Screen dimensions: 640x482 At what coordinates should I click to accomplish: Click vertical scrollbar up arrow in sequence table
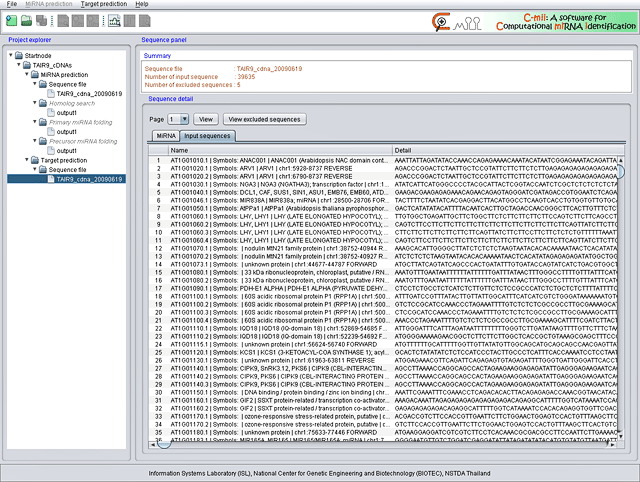coord(621,160)
